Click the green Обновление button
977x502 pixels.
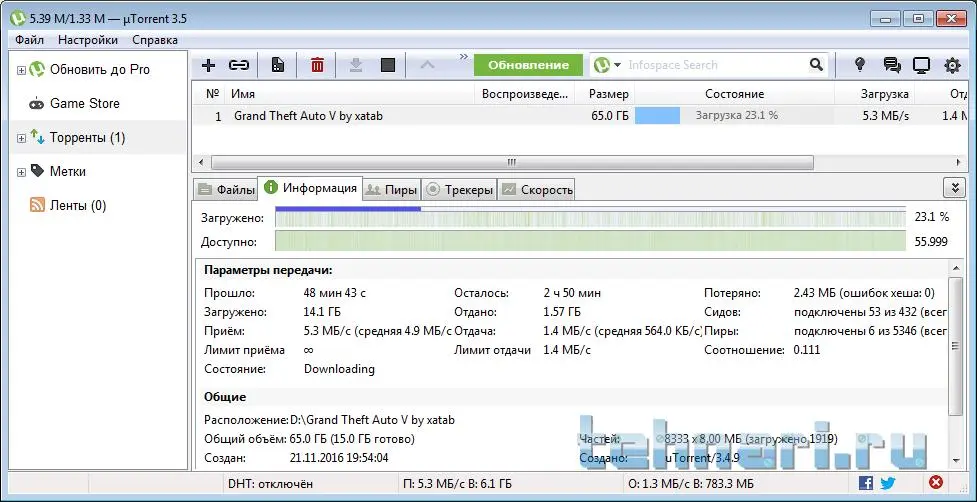[528, 65]
